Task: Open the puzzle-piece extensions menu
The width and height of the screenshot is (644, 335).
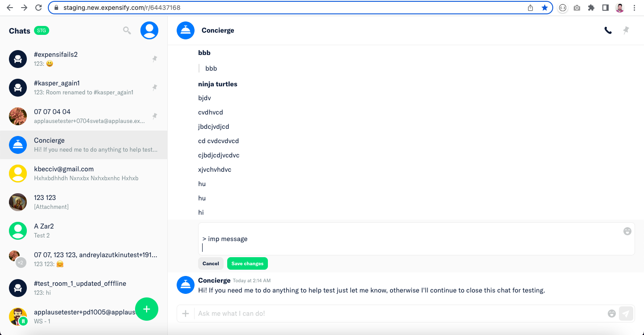Action: point(591,8)
